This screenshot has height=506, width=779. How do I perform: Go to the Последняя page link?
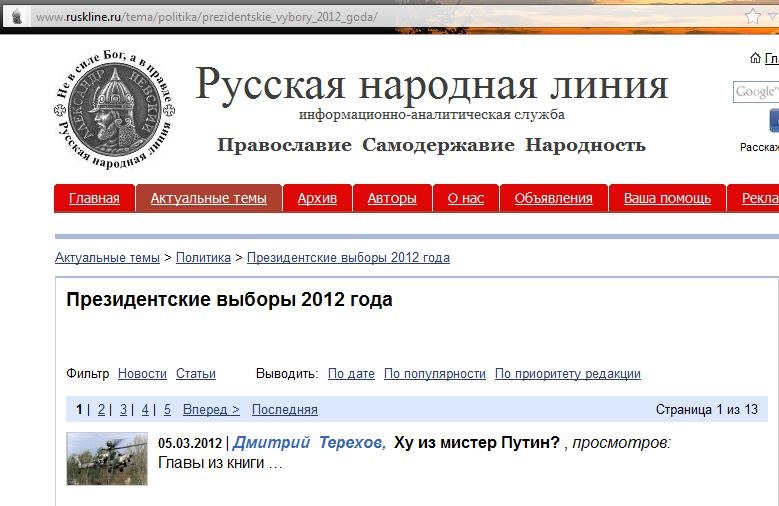click(284, 409)
